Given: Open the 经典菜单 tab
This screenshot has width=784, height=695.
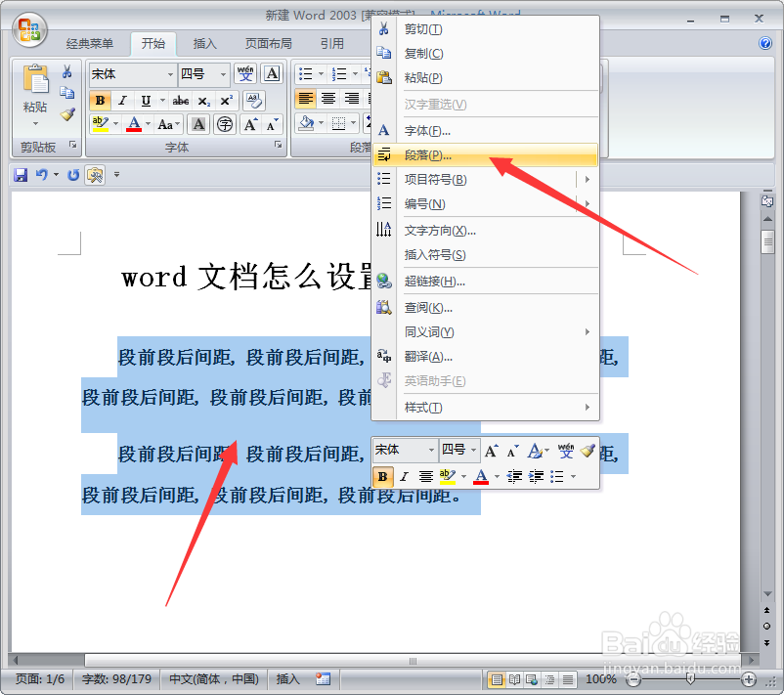Looking at the screenshot, I should tap(90, 44).
